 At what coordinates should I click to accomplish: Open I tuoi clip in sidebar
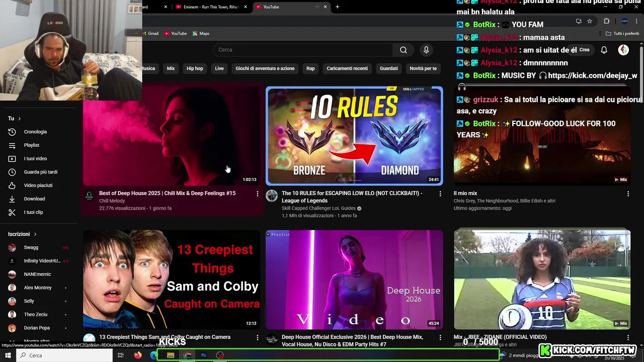pos(33,212)
